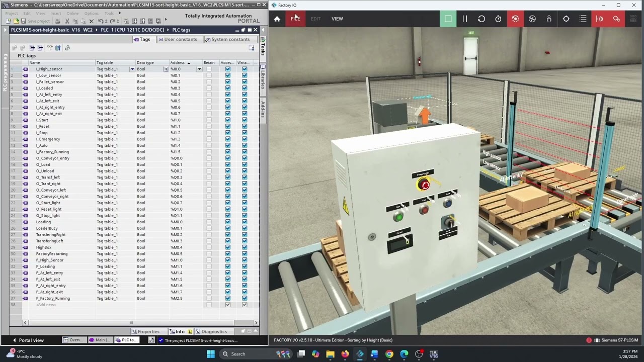The image size is (644, 362).
Task: Open Tag table dropdown for I_High_sensor
Action: coord(132,69)
